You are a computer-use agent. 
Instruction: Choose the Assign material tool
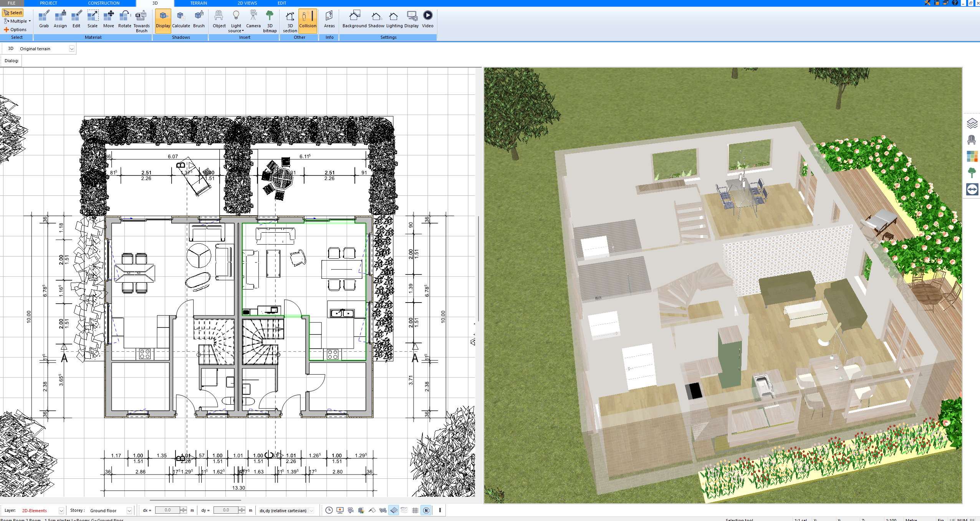coord(60,19)
